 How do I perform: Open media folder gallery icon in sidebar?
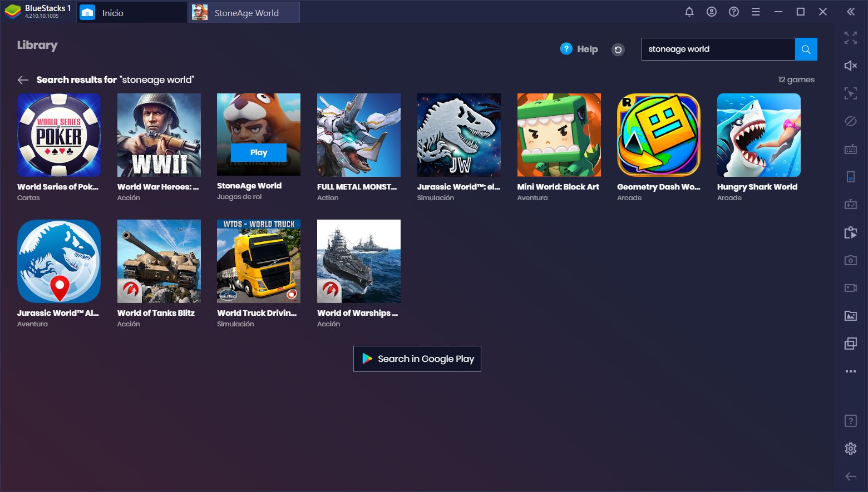[x=851, y=316]
